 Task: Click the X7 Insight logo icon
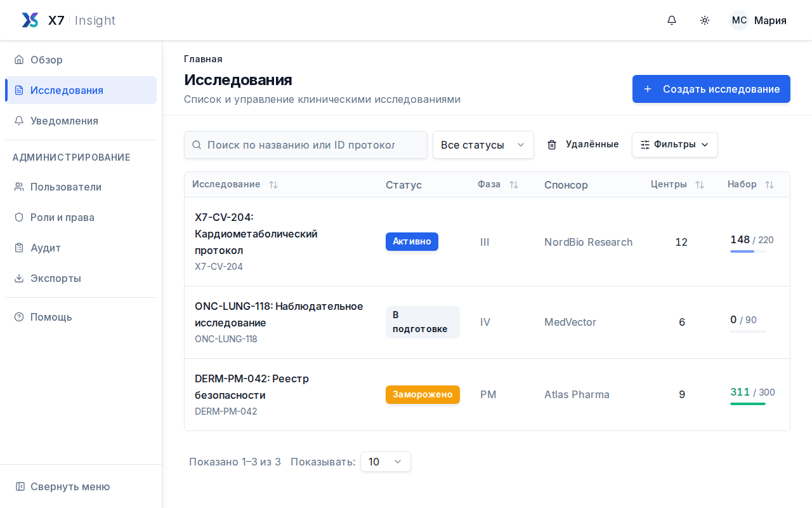pyautogui.click(x=30, y=20)
